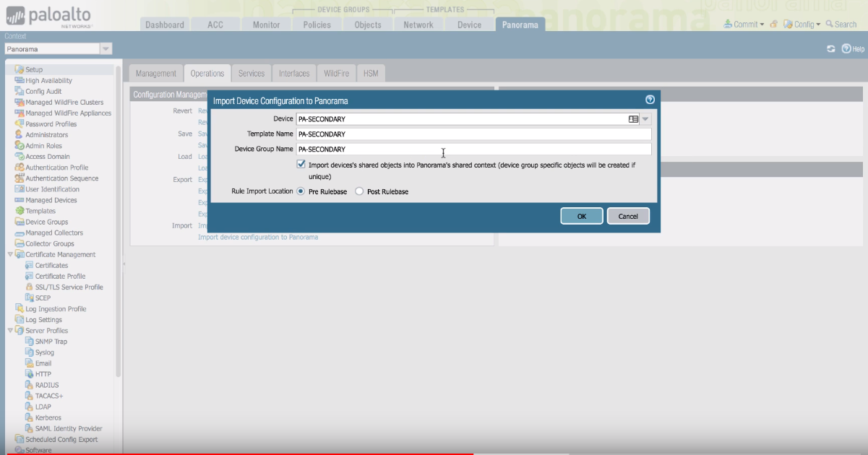This screenshot has width=868, height=455.
Task: Select Managed Devices in left sidebar
Action: tap(51, 200)
